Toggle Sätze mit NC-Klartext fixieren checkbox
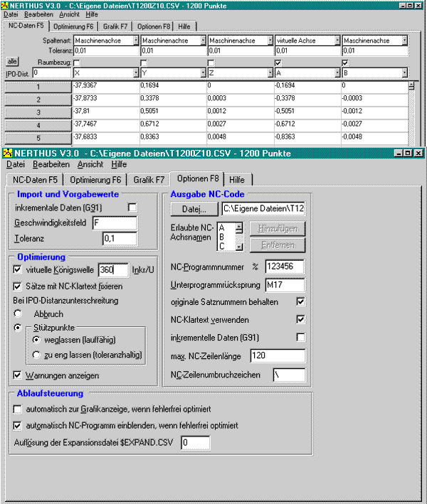Image resolution: width=427 pixels, height=504 pixels. click(x=17, y=286)
